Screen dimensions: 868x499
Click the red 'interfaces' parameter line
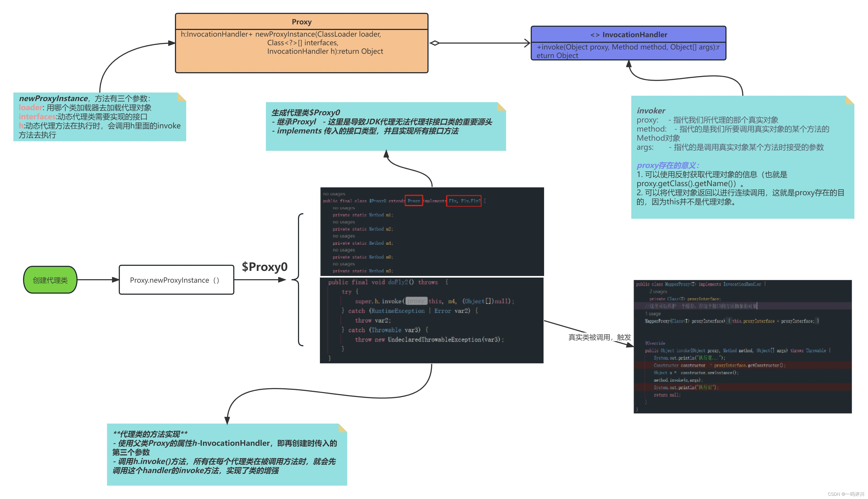tap(83, 117)
